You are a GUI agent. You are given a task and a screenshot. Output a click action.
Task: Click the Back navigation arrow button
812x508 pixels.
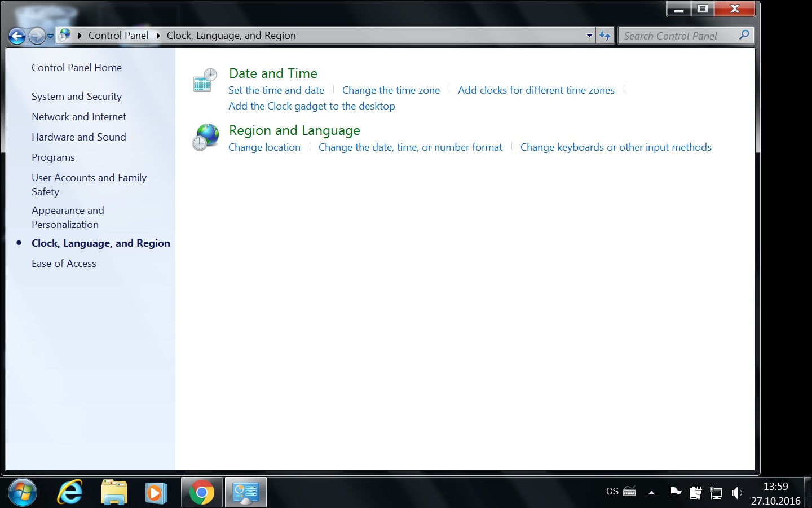coord(17,36)
